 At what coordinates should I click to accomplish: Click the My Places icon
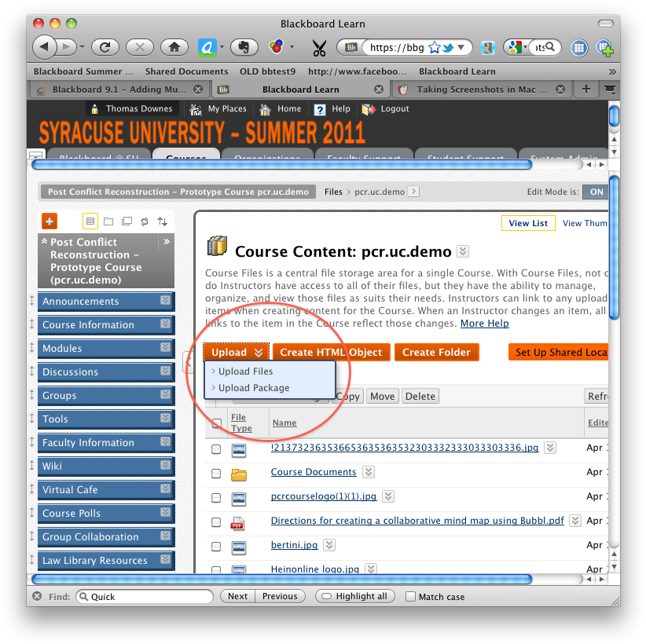point(195,109)
